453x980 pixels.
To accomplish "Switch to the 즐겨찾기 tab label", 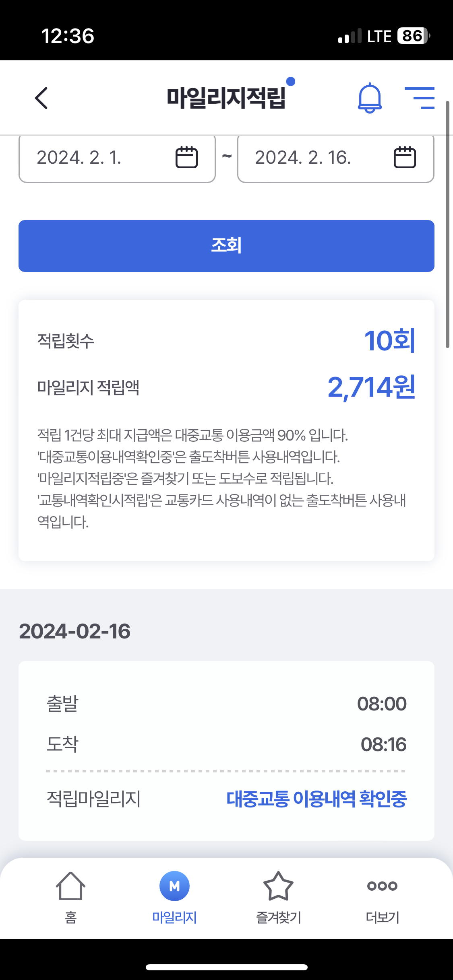I will pos(278,918).
